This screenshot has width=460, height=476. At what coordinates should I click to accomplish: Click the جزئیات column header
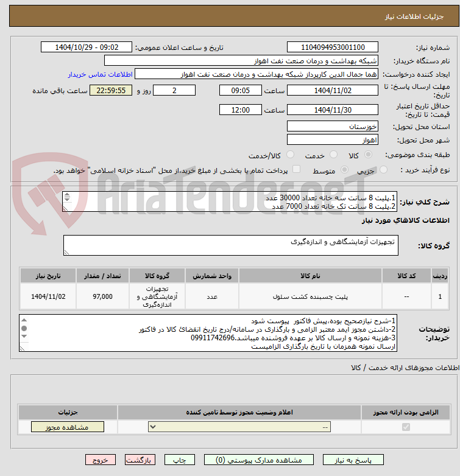[x=68, y=412]
